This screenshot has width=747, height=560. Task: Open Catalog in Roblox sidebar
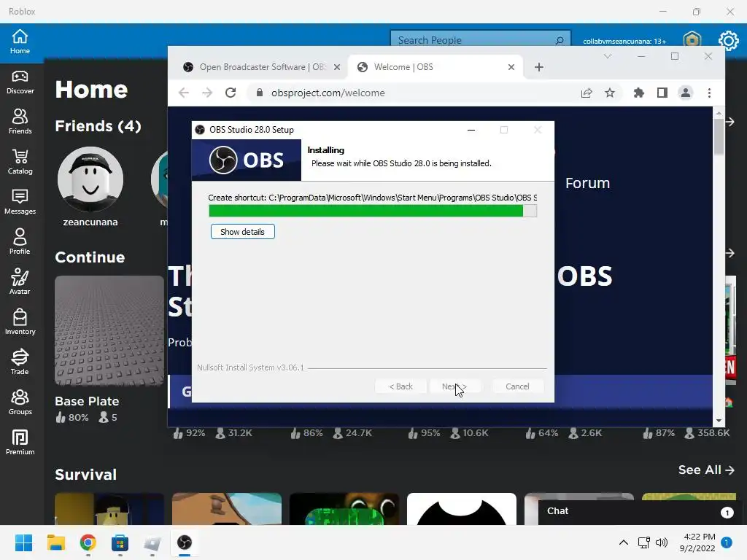[x=20, y=162]
